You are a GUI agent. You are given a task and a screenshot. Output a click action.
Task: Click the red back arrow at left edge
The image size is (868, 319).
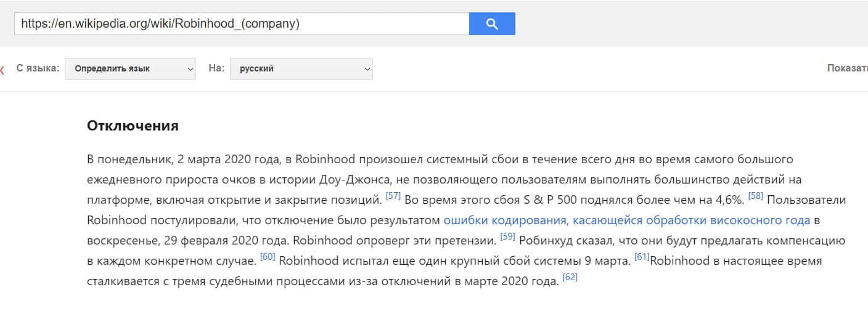[x=2, y=70]
